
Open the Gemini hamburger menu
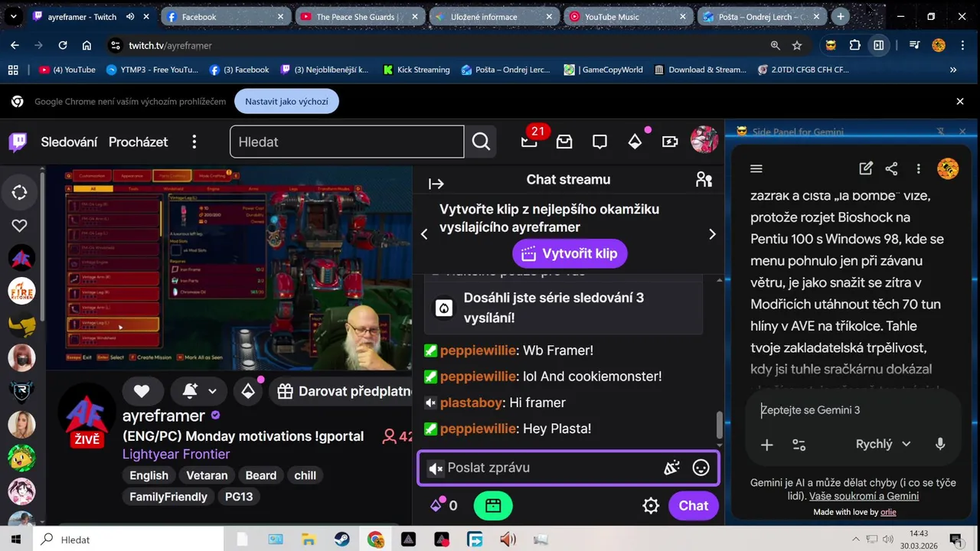756,168
